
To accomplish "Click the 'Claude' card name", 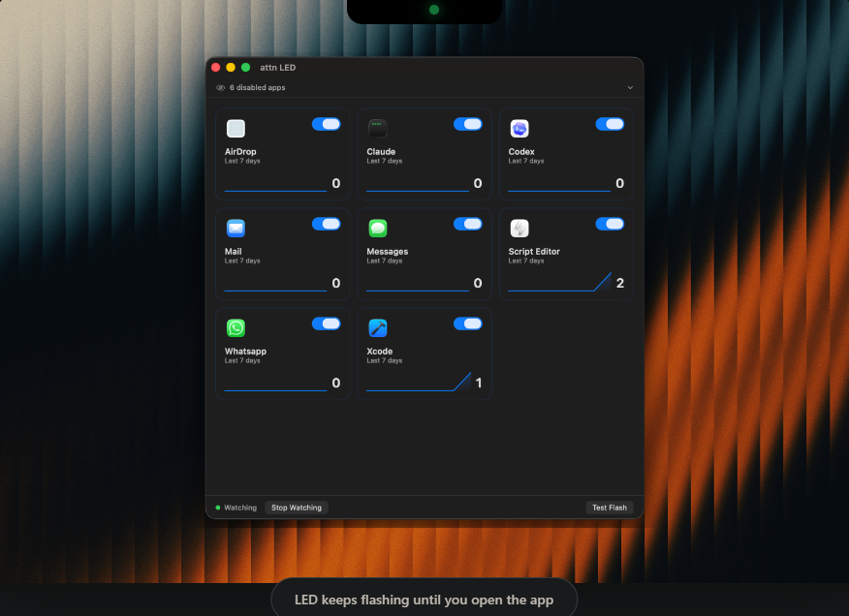I will click(x=381, y=152).
